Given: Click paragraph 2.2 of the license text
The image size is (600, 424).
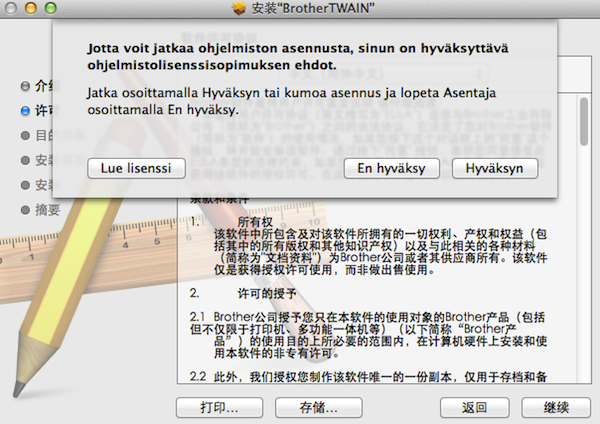Looking at the screenshot, I should click(368, 377).
